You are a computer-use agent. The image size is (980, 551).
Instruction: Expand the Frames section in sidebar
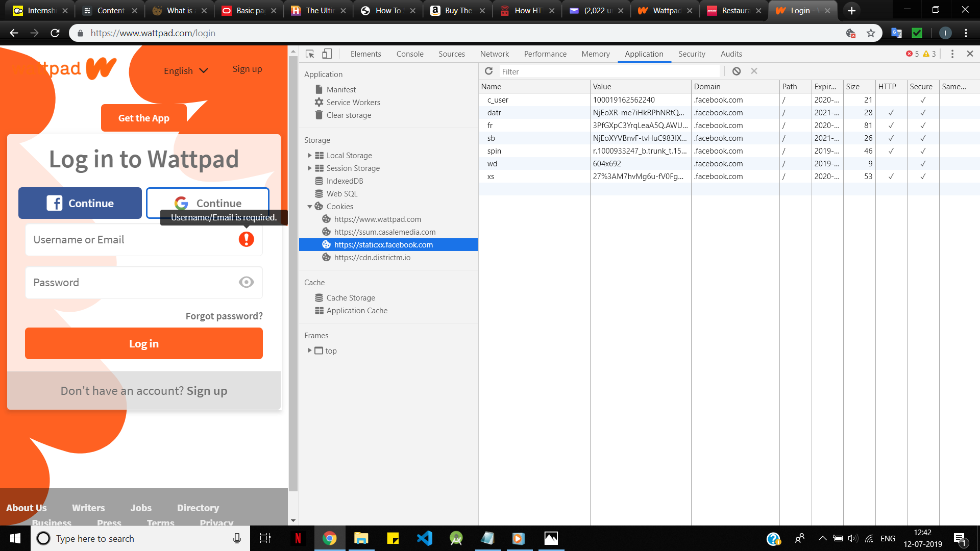point(310,350)
